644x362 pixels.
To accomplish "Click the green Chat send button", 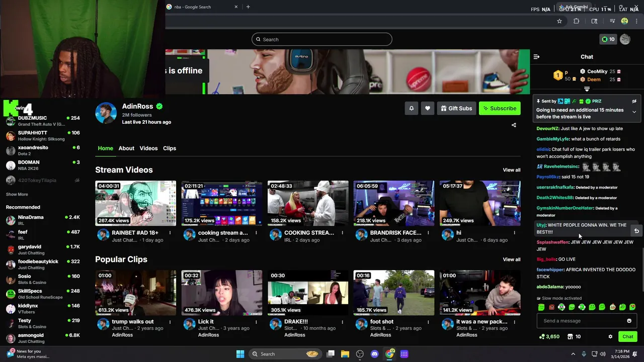I will (627, 337).
